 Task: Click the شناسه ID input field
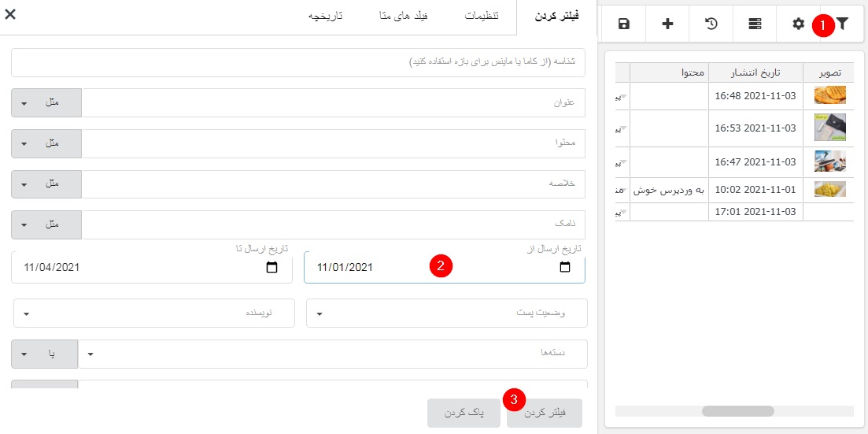[x=298, y=62]
